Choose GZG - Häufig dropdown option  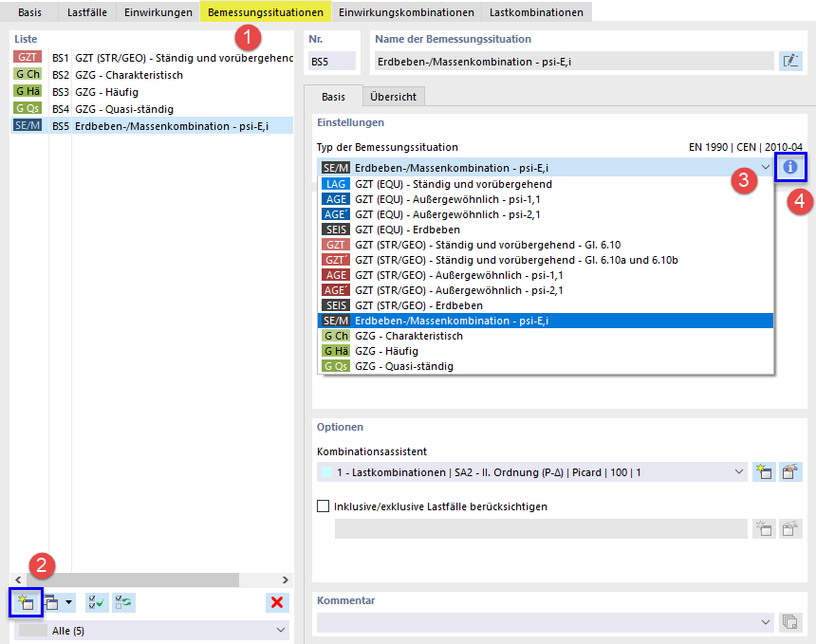pyautogui.click(x=546, y=351)
